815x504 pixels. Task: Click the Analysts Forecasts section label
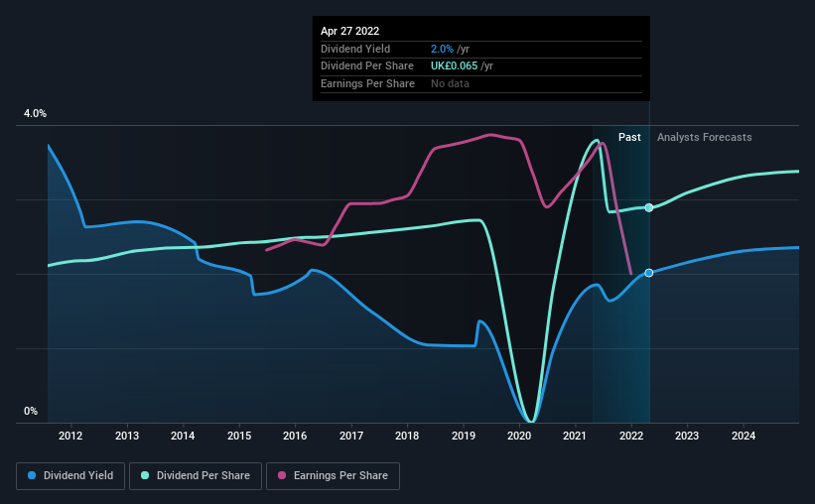coord(704,137)
